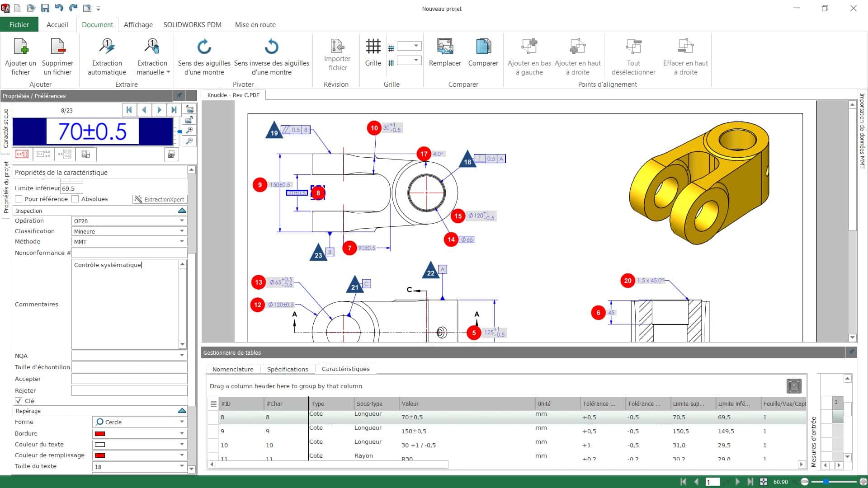868x488 pixels.
Task: Rotate clockwise with Sens des aiguilles
Action: pyautogui.click(x=204, y=47)
